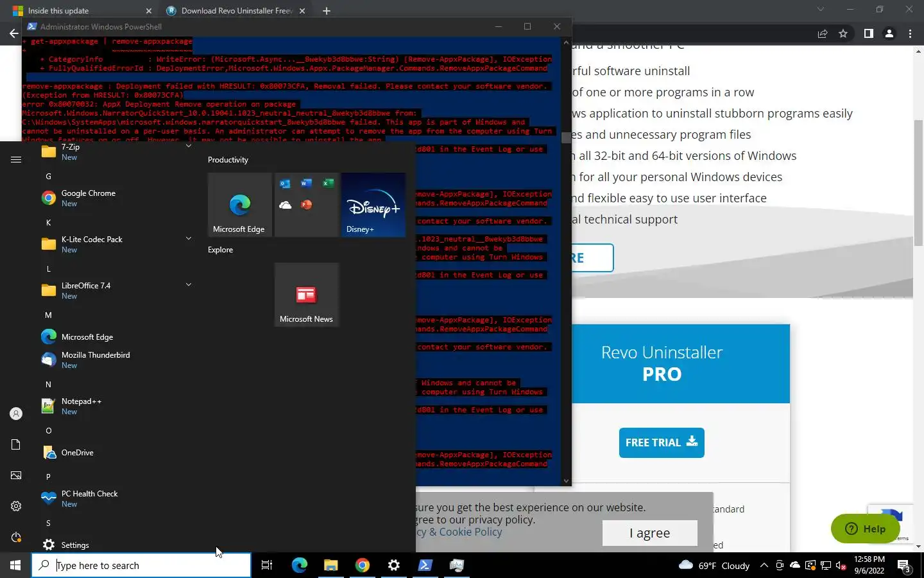The height and width of the screenshot is (578, 924).
Task: Expand the LibreOffice 7.4 folder
Action: tap(189, 285)
